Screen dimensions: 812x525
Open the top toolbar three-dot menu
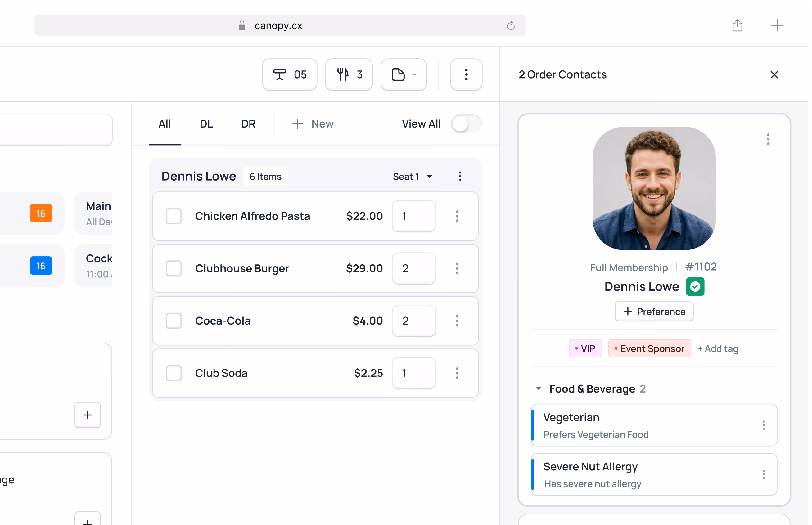click(x=466, y=74)
